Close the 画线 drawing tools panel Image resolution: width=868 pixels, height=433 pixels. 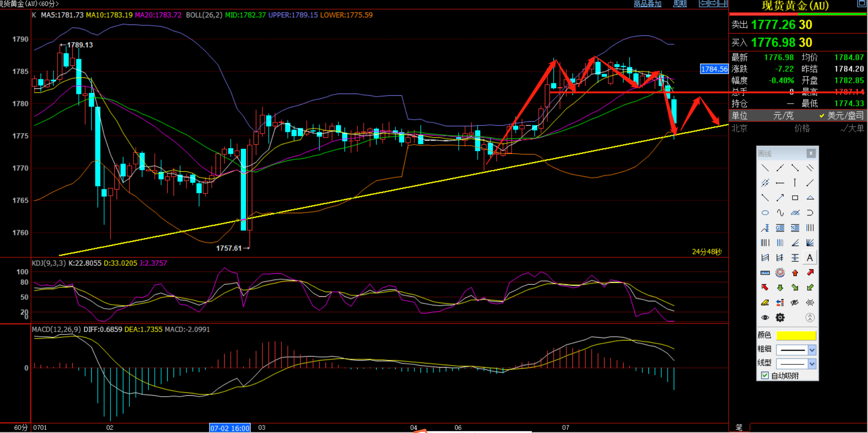(811, 153)
